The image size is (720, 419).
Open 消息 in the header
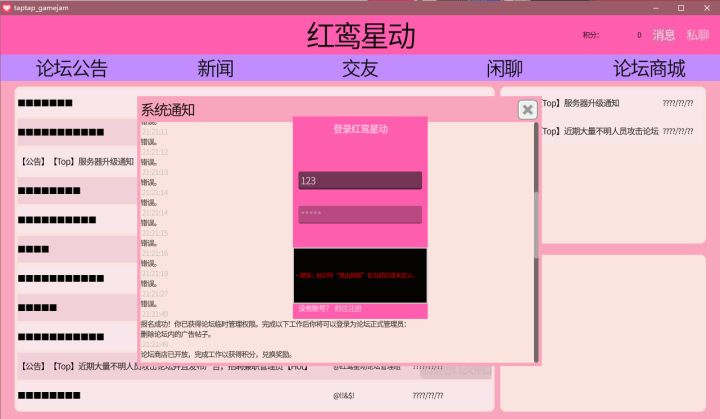(664, 35)
